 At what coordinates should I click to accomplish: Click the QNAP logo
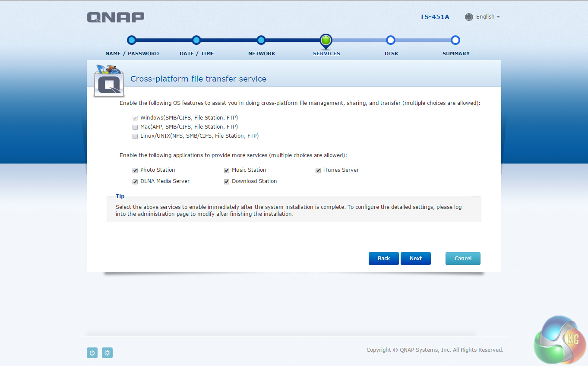tap(116, 17)
